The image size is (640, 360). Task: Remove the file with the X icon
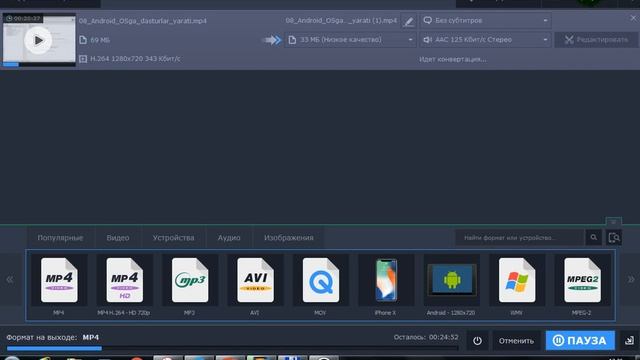[x=633, y=18]
